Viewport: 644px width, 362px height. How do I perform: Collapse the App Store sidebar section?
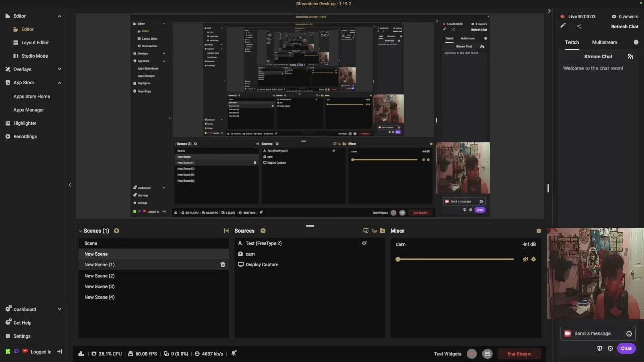pos(59,83)
